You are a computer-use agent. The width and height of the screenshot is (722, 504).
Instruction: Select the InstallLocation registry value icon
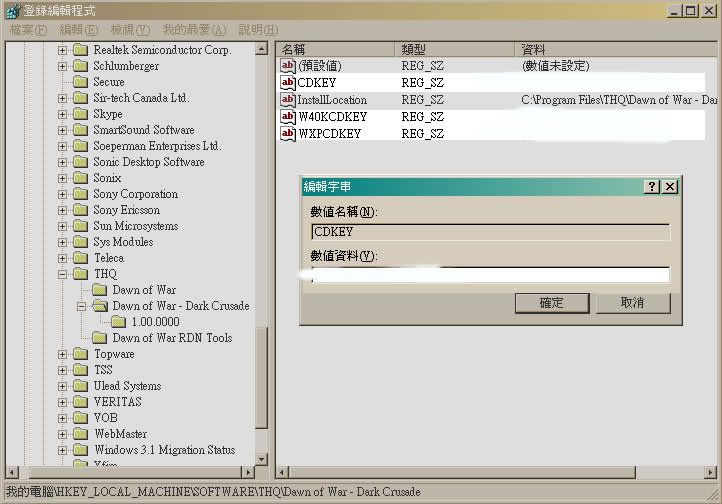(288, 100)
